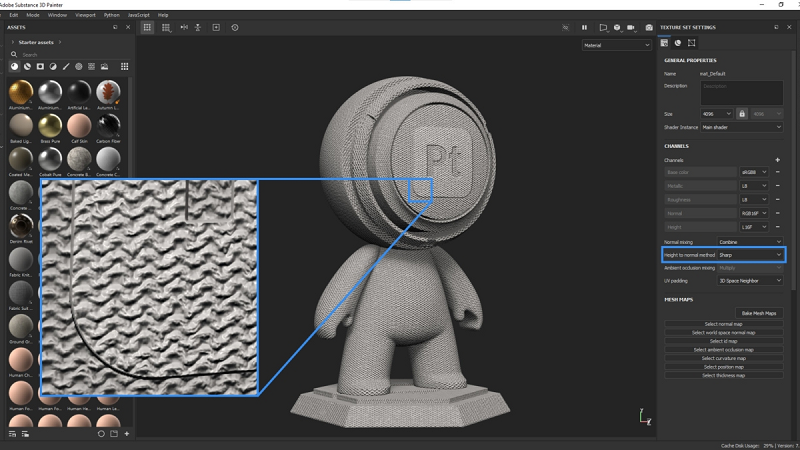
Task: Toggle the size lock icon
Action: tap(742, 114)
